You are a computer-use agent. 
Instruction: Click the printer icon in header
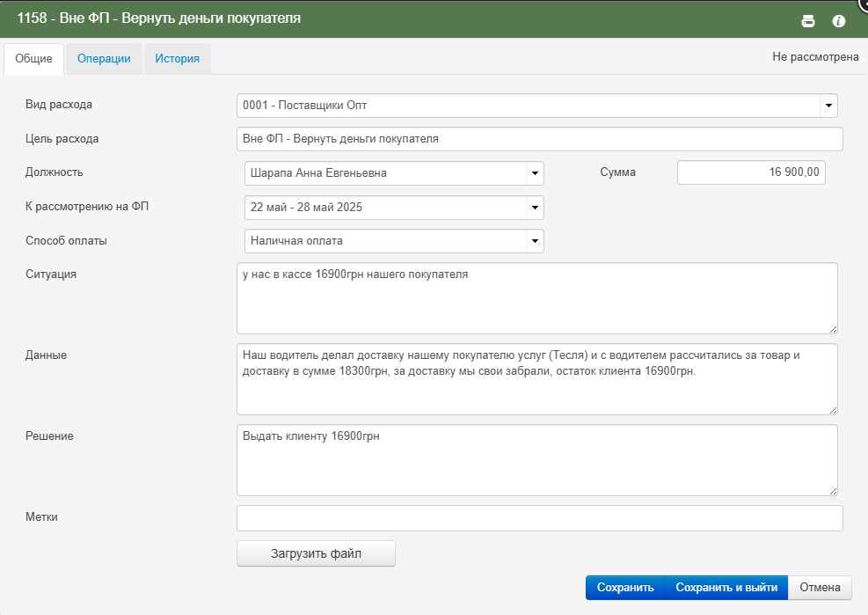(x=807, y=21)
